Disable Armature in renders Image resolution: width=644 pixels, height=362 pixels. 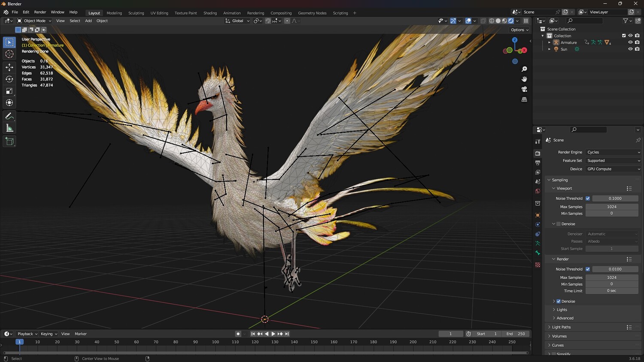tap(637, 42)
